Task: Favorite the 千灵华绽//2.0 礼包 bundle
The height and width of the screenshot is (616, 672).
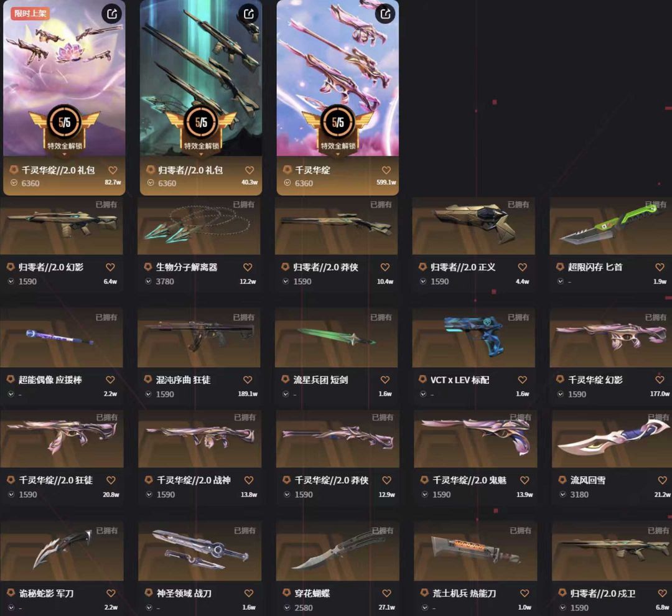Action: pos(113,170)
